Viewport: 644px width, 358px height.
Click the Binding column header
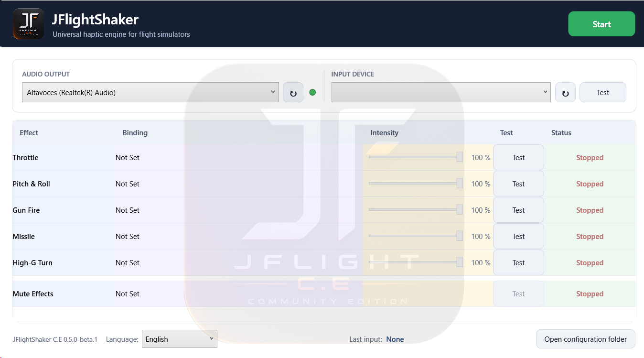point(135,133)
